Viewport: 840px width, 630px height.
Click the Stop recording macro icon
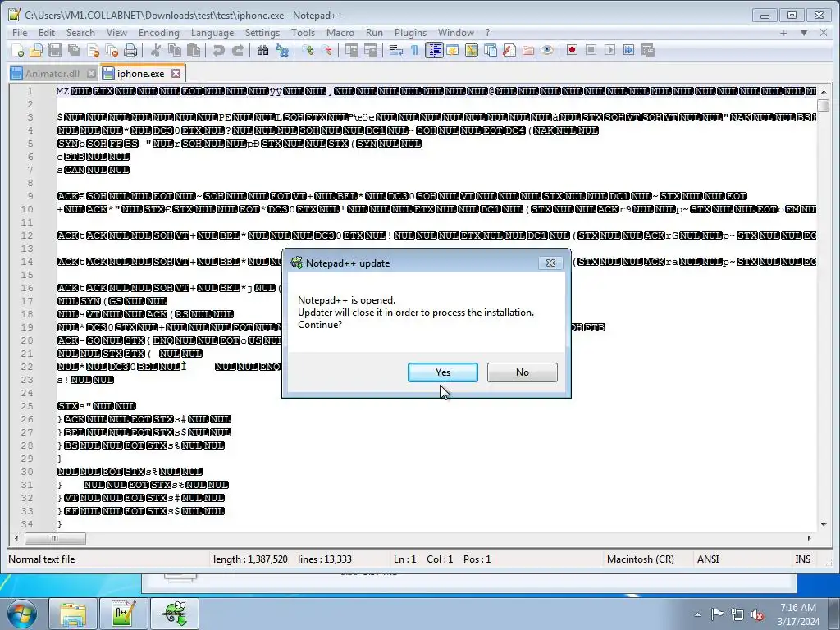[x=591, y=50]
